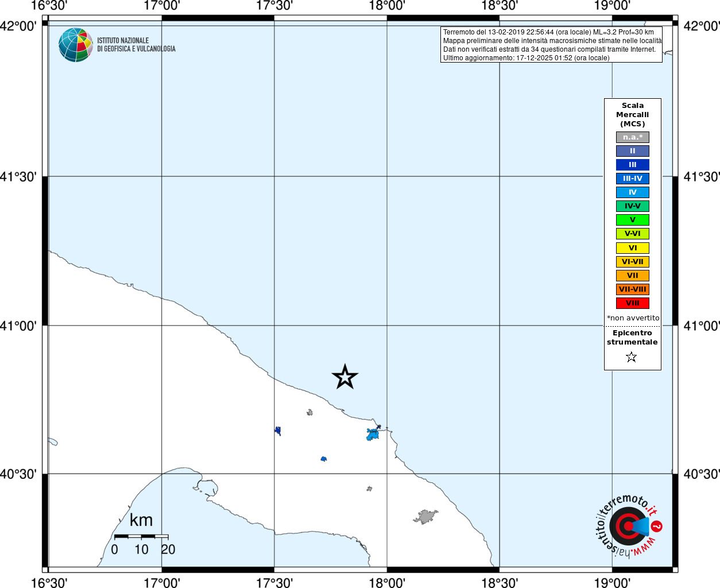The image size is (720, 588).
Task: Click the large blue locality near the coast
Action: point(373,434)
